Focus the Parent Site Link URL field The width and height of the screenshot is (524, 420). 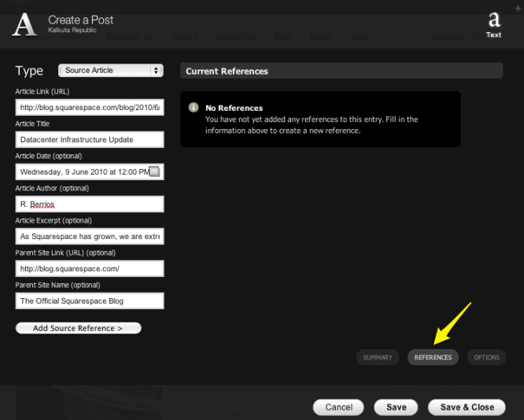pos(89,268)
